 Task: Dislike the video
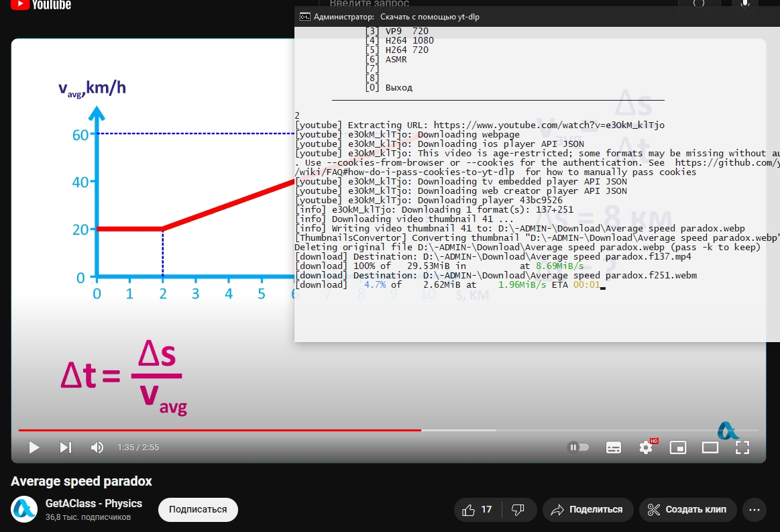coord(518,510)
